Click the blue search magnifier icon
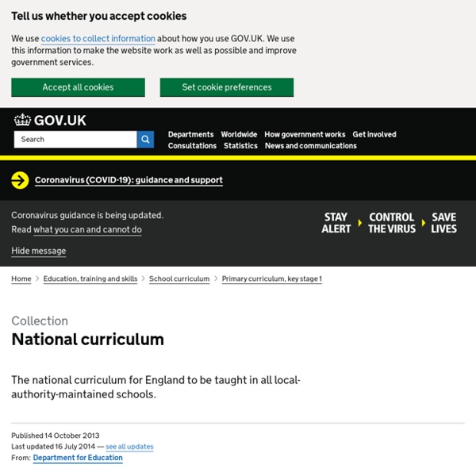476x476 pixels. click(145, 140)
